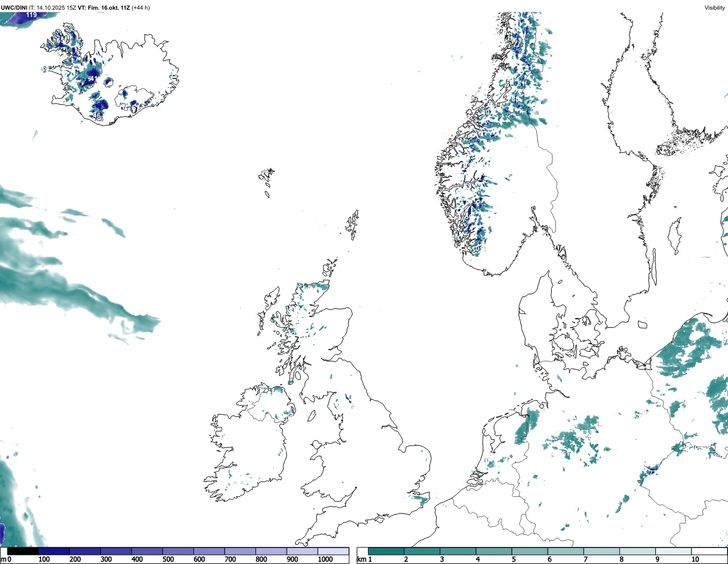Select the 200–300 m legend swatch
The height and width of the screenshot is (564, 728).
tap(85, 551)
